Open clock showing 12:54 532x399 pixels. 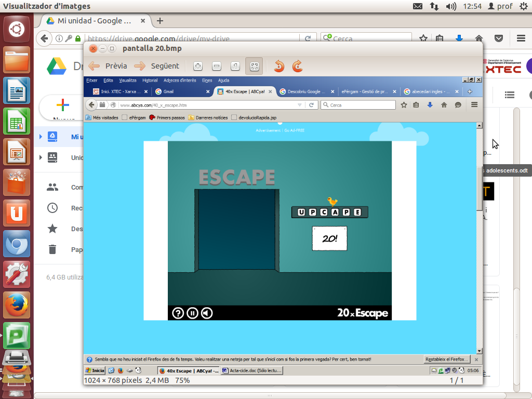coord(472,6)
